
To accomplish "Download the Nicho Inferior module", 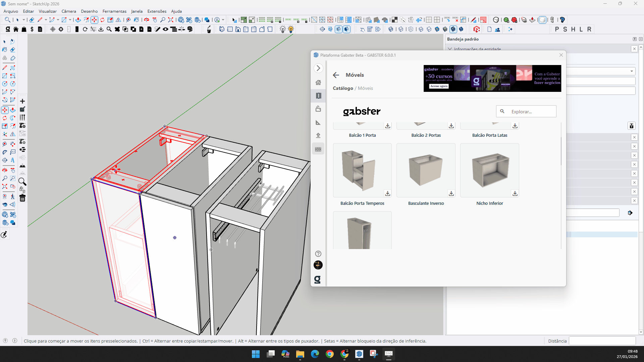I will click(515, 193).
